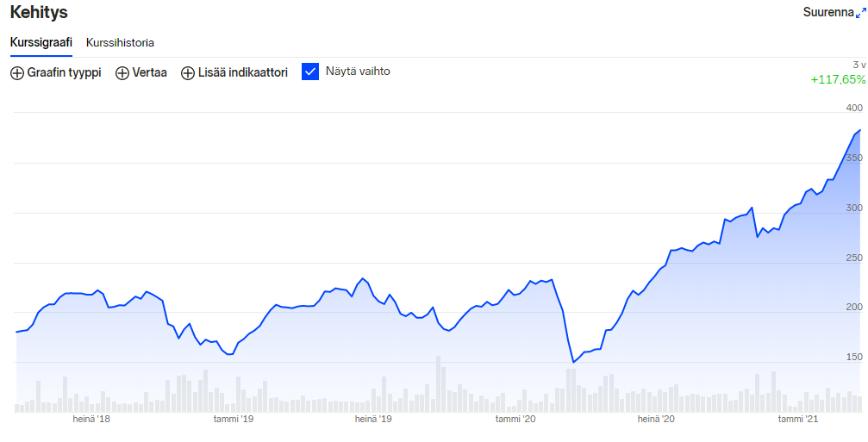Open the Graafin tyyppi chart type menu
Screen dimensions: 868x442
click(64, 73)
